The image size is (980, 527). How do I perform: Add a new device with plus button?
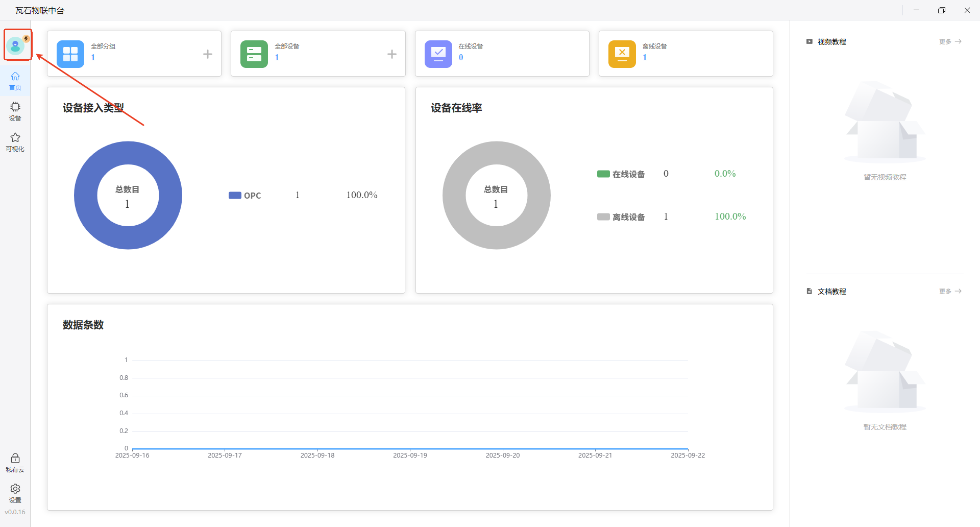click(391, 54)
